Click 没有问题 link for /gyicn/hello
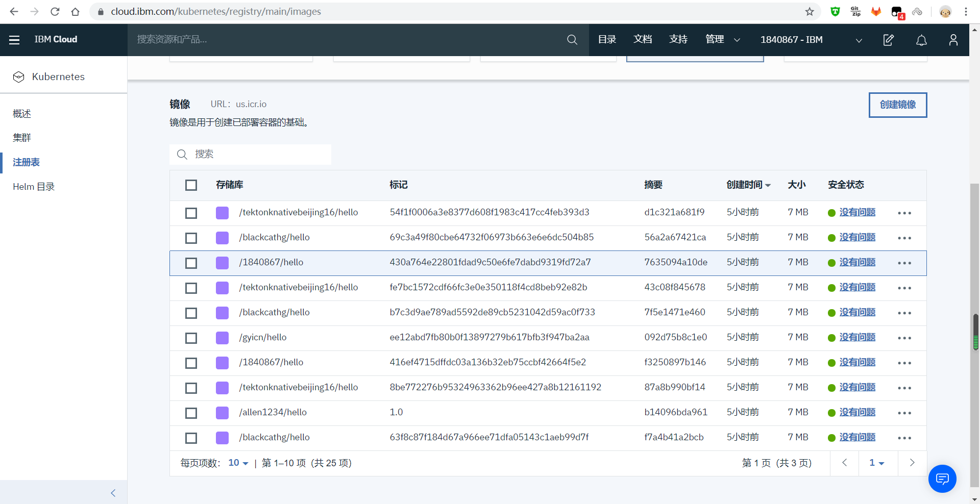The image size is (980, 504). [857, 337]
